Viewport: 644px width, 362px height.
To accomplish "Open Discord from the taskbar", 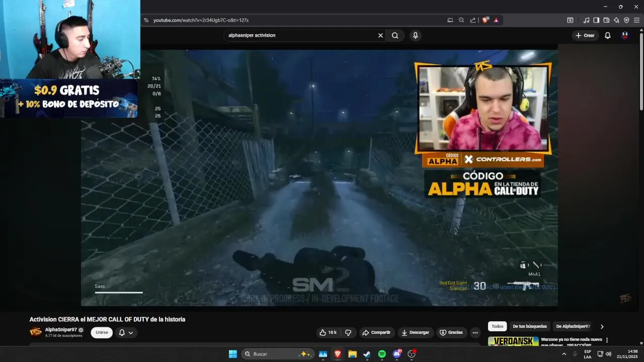I will [396, 354].
